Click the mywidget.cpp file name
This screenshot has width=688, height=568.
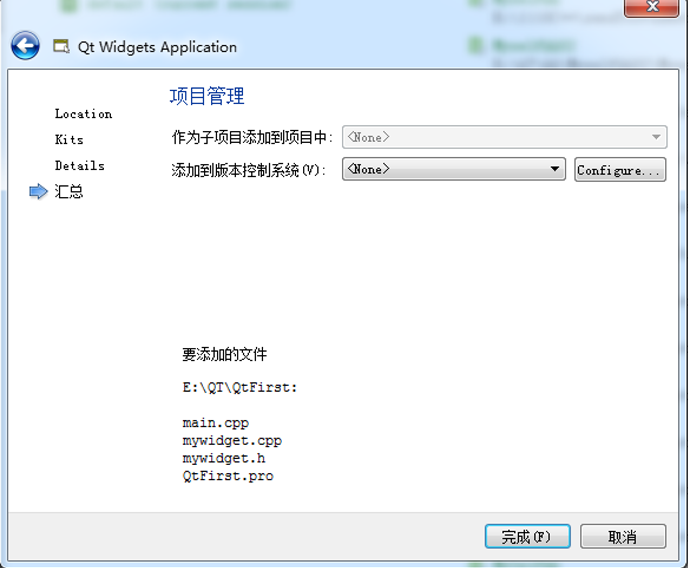tap(232, 441)
